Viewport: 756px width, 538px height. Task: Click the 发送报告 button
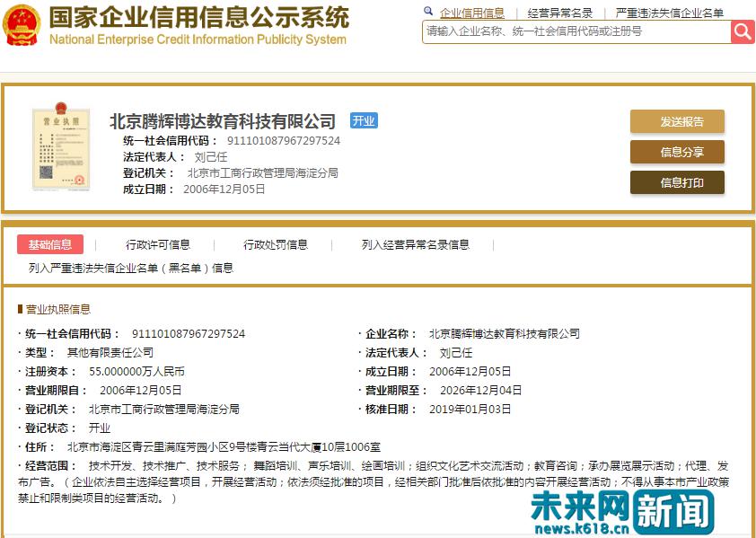[677, 121]
